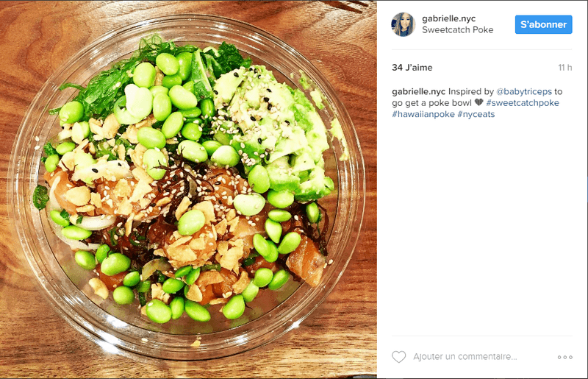Click the poke bowl photo

point(188,189)
